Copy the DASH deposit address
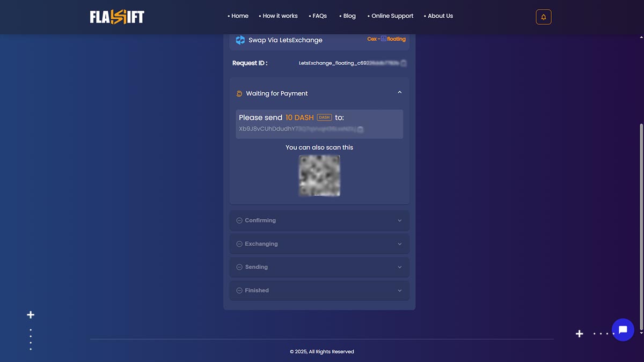The height and width of the screenshot is (362, 644). coord(360,130)
